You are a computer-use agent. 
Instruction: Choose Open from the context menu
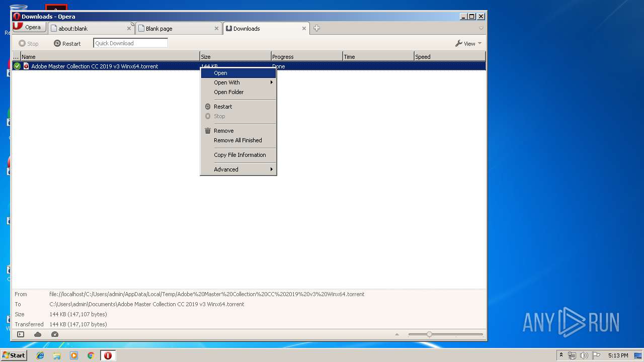tap(238, 73)
